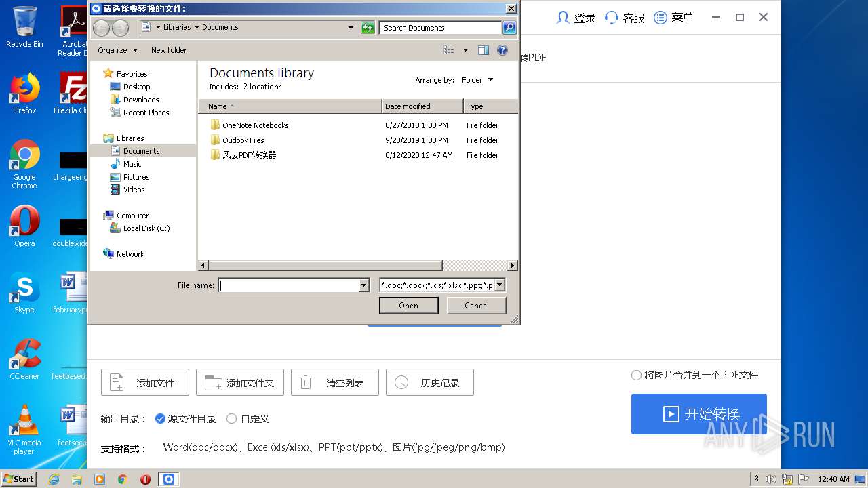The image size is (868, 488).
Task: Open the Opera desktop shortcut
Action: (24, 226)
